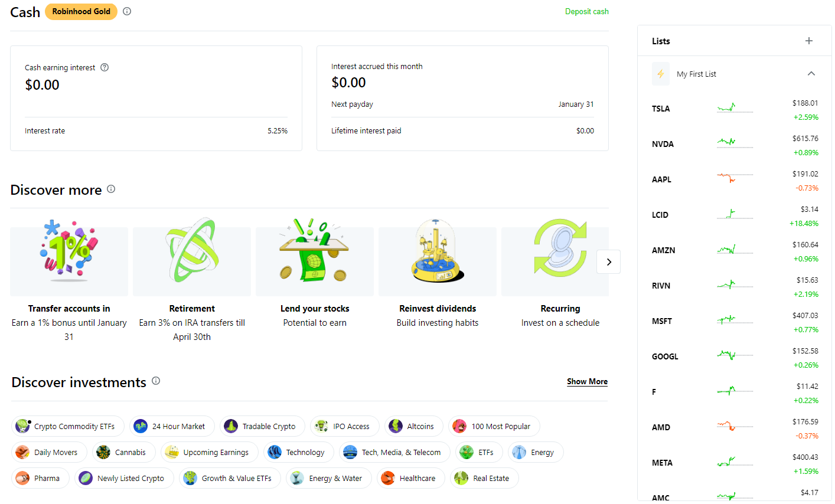Show next Discover more cards arrow
This screenshot has height=504, width=835.
point(609,262)
